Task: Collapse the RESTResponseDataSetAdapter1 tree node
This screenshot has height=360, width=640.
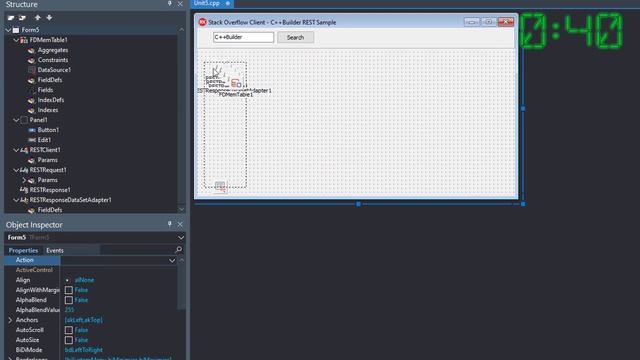Action: click(x=16, y=200)
